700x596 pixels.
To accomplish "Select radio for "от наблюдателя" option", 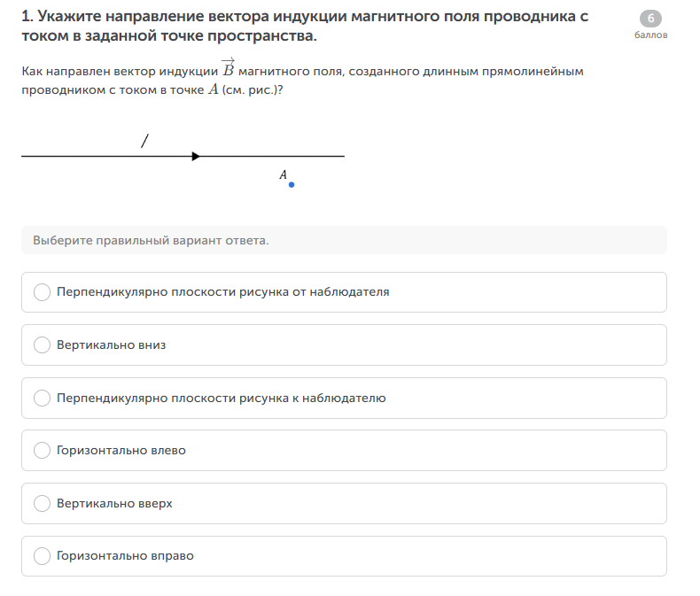I will (42, 292).
